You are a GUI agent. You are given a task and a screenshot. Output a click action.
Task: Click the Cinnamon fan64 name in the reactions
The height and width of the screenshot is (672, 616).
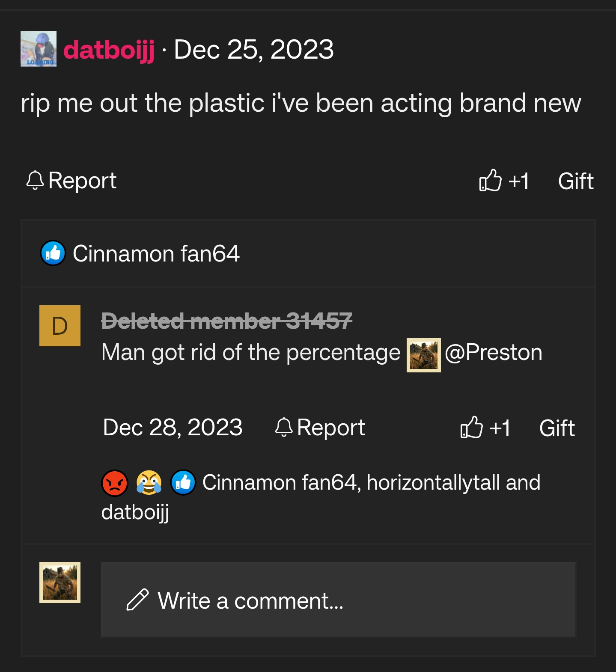pyautogui.click(x=278, y=482)
